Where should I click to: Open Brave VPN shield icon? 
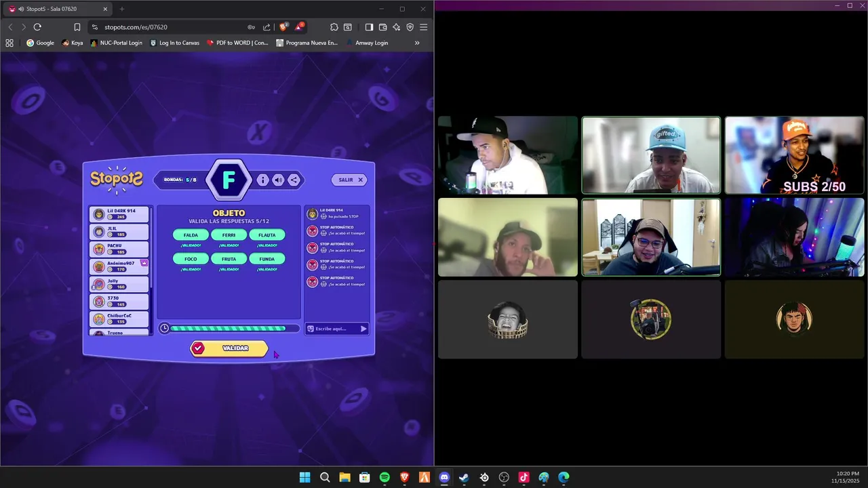pos(410,27)
